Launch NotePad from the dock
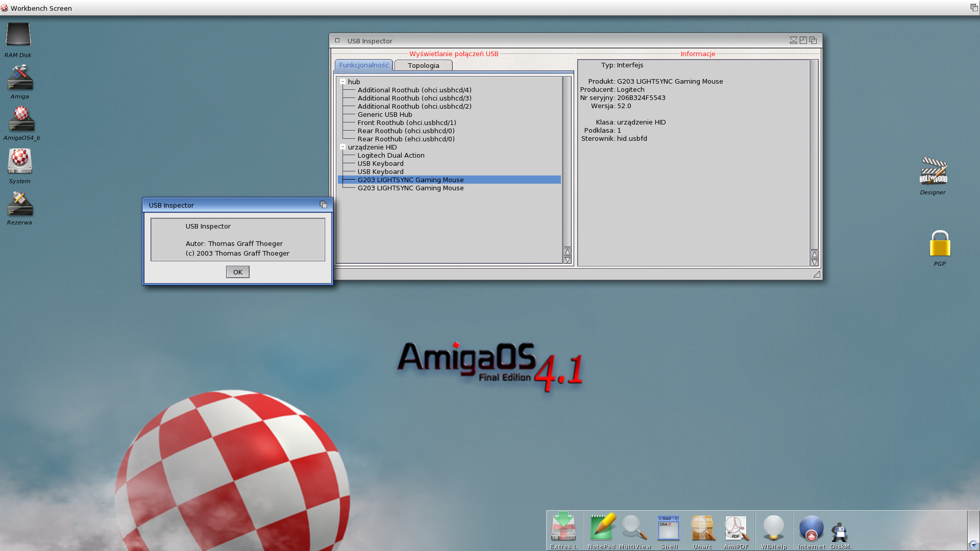980x551 pixels. tap(602, 528)
